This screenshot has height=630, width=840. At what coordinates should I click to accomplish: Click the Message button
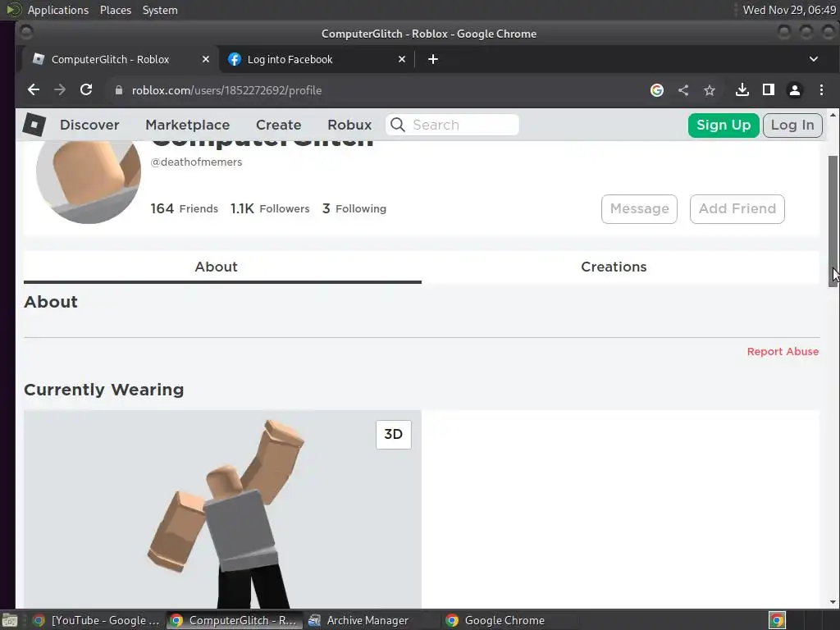tap(639, 209)
